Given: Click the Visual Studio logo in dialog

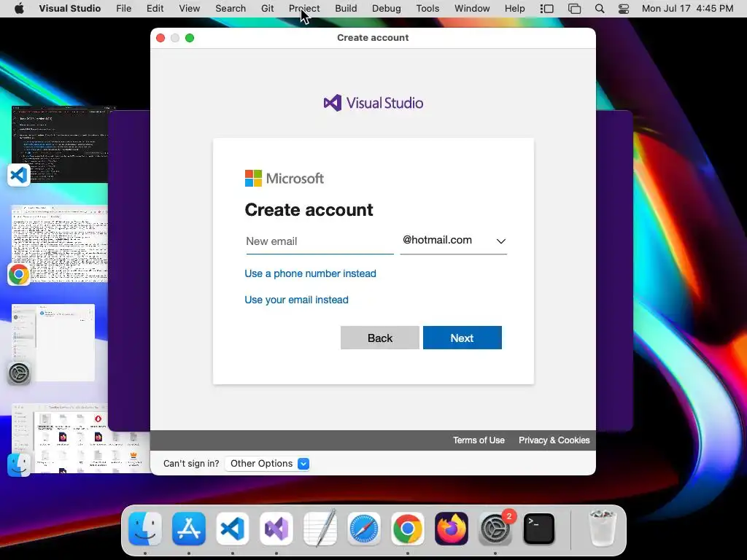Looking at the screenshot, I should [373, 103].
